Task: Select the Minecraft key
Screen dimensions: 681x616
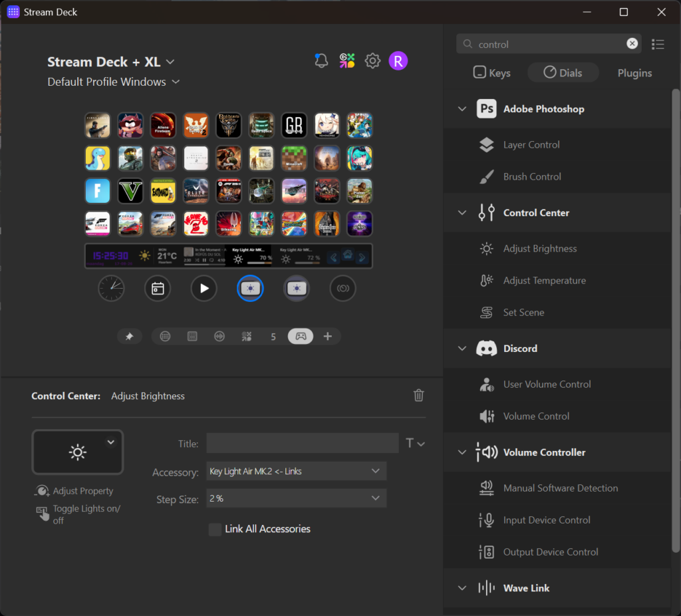Action: click(294, 158)
